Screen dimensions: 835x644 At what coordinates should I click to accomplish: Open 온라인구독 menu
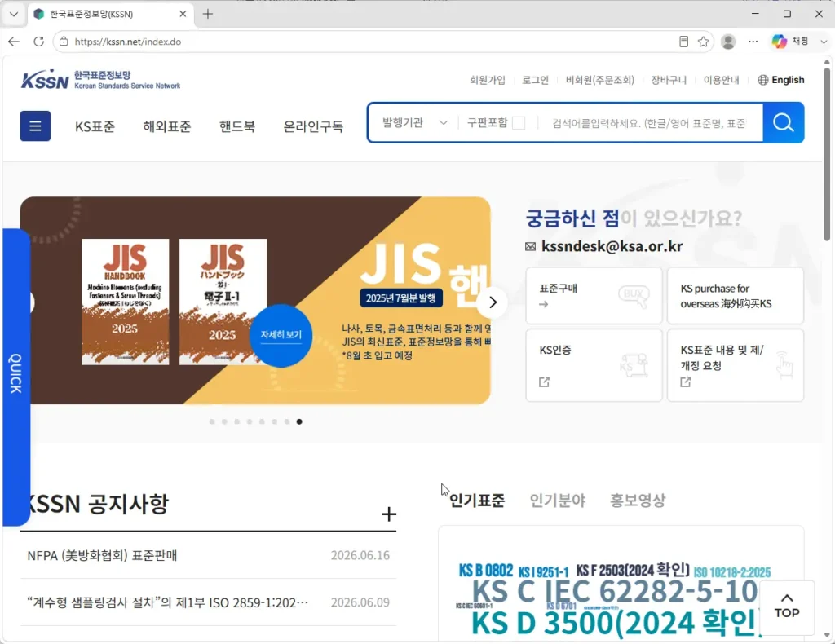click(x=313, y=126)
